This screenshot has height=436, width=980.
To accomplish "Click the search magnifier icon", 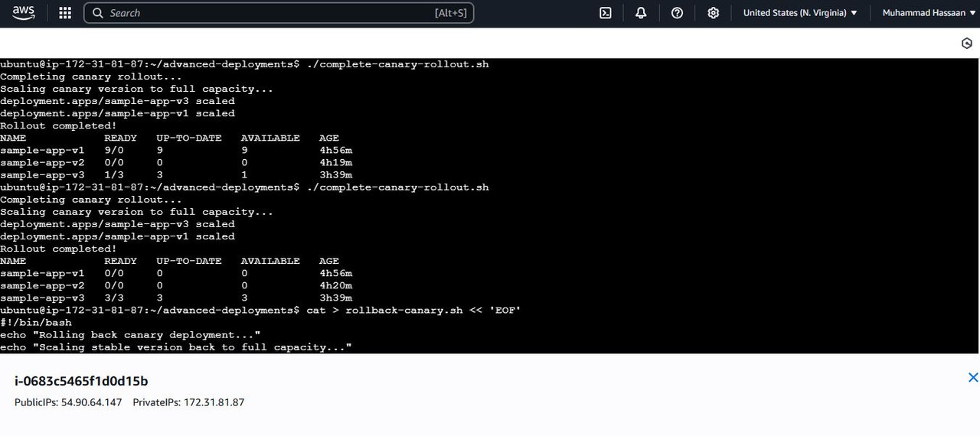I will [98, 13].
